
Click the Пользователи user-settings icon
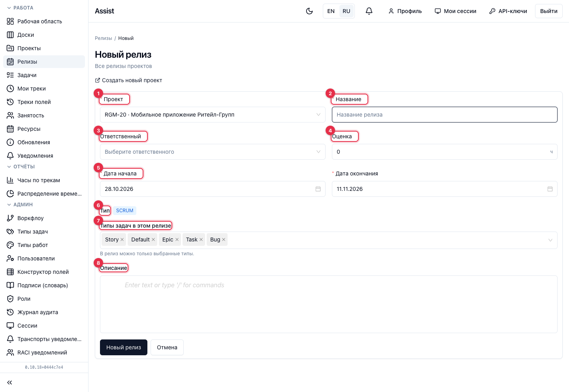pyautogui.click(x=10, y=258)
